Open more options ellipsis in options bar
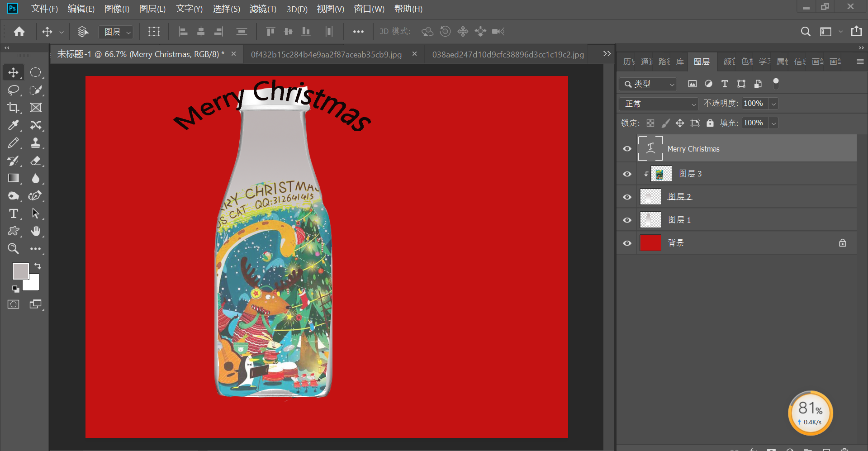This screenshot has width=868, height=451. click(358, 32)
